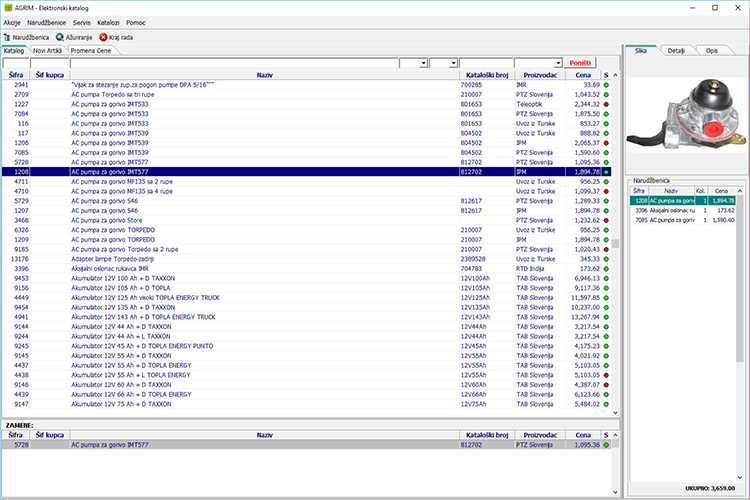Click the AGRIM application icon in title bar
This screenshot has width=750, height=500.
click(x=8, y=7)
